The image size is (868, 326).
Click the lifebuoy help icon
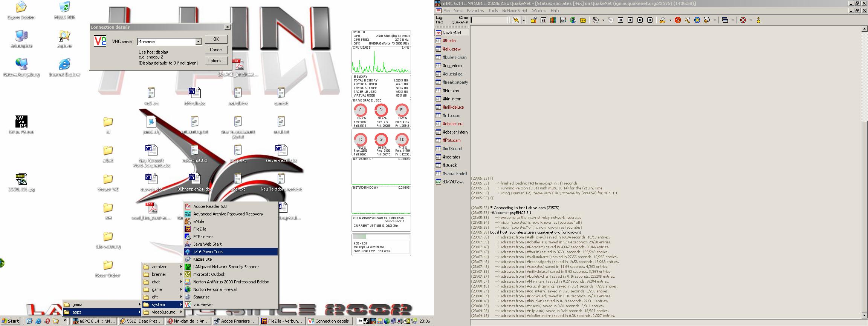point(743,20)
